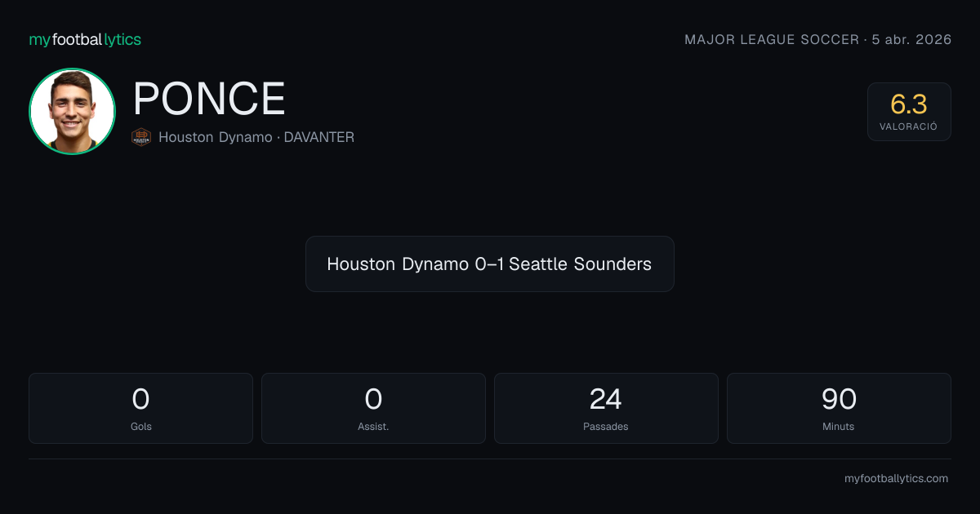Select the PONCE player name heading
980x514 pixels.
[209, 99]
